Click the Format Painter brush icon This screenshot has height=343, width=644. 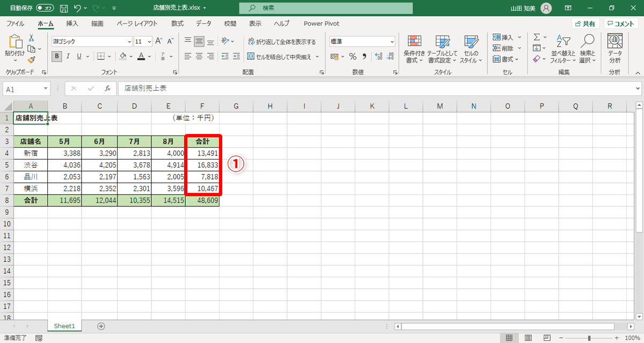(x=31, y=59)
